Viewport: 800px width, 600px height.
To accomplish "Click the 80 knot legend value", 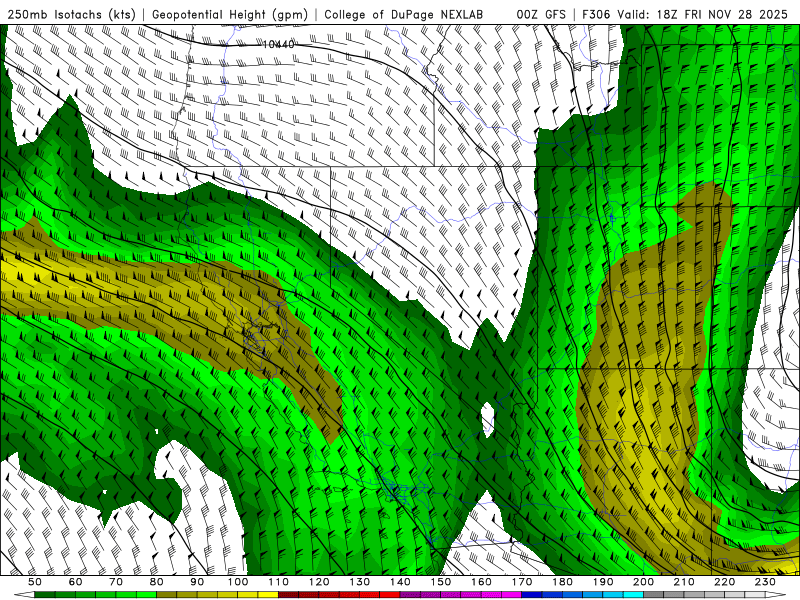I will [x=157, y=582].
